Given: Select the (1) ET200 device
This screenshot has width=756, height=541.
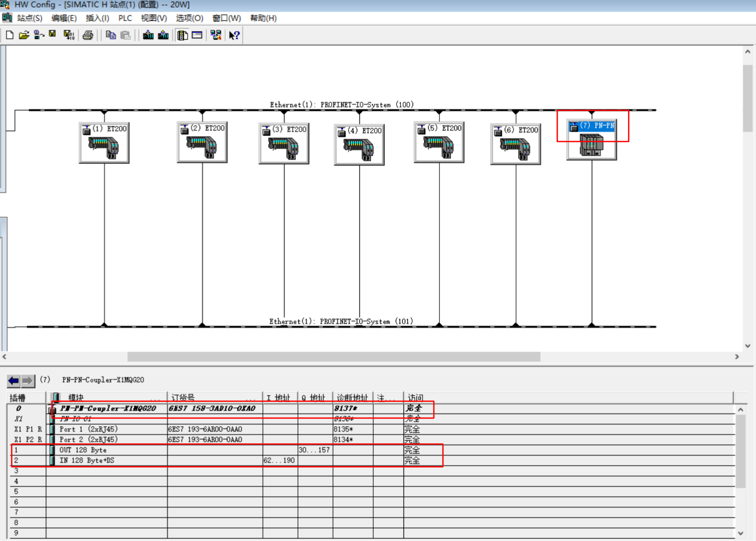Looking at the screenshot, I should click(104, 142).
